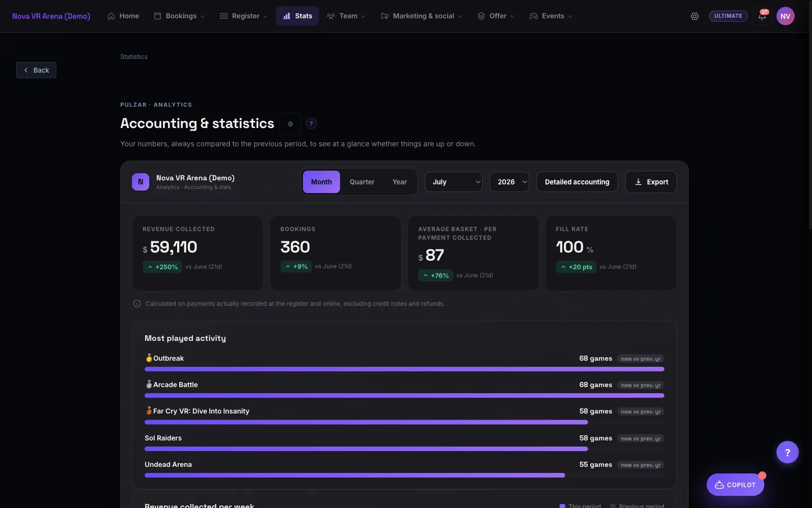This screenshot has height=508, width=812.
Task: Click the Bookings 360 card
Action: [335, 253]
